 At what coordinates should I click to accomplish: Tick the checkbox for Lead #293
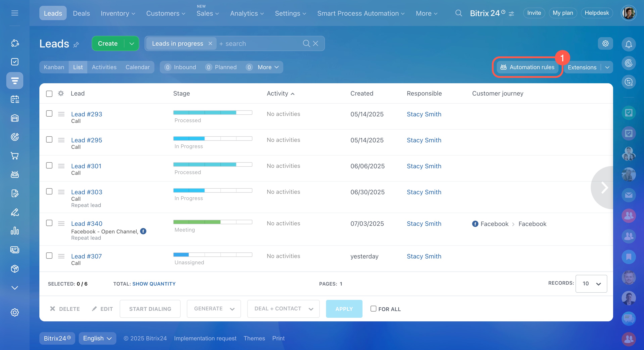49,113
